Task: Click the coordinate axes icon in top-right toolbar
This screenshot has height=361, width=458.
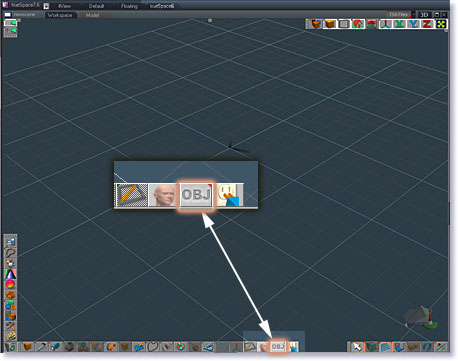Action: coord(386,24)
